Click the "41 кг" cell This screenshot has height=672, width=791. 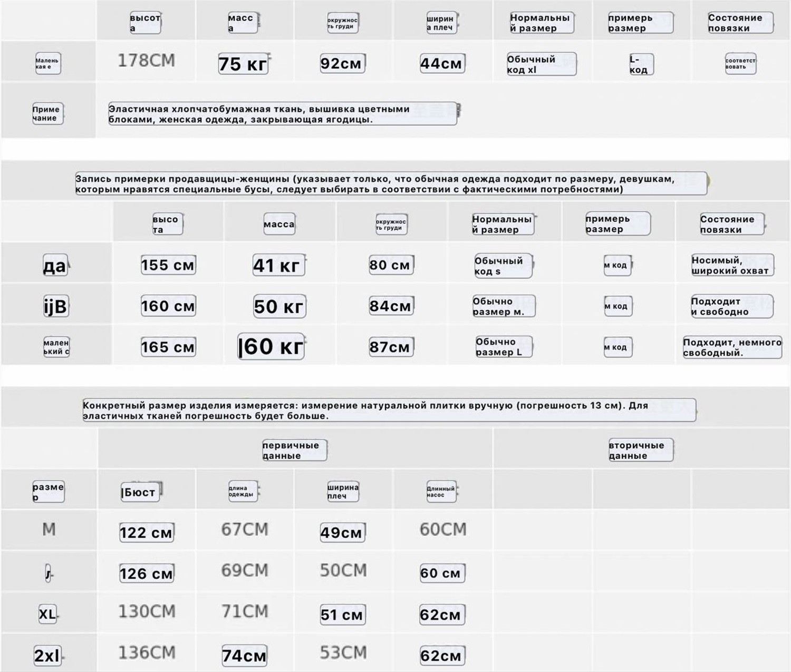click(x=278, y=265)
